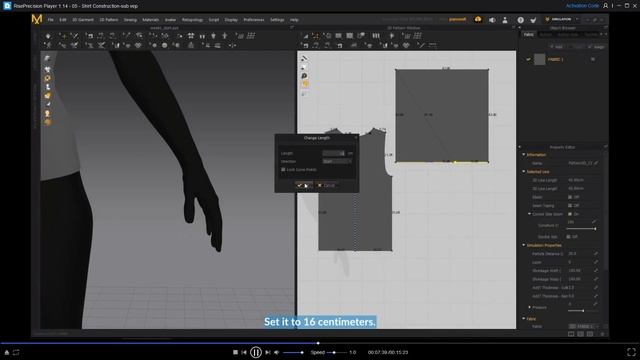Click the megaphone announcements icon
The height and width of the screenshot is (360, 640).
click(x=492, y=20)
